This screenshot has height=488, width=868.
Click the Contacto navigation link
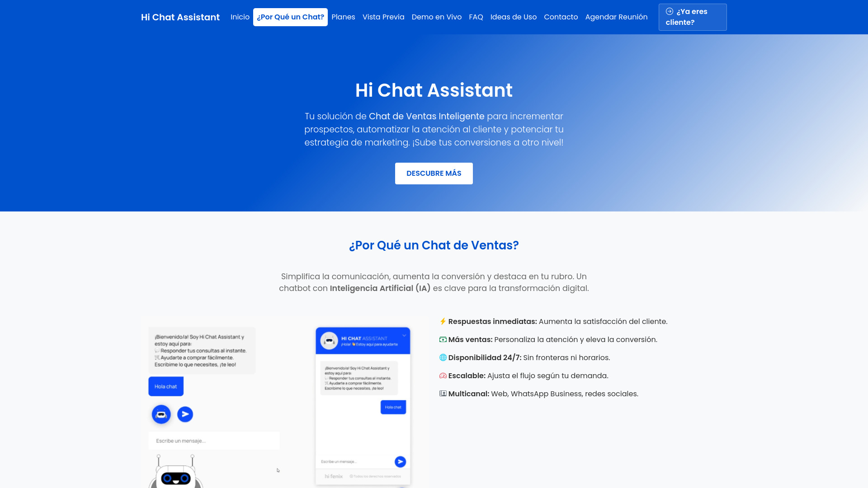(x=561, y=17)
